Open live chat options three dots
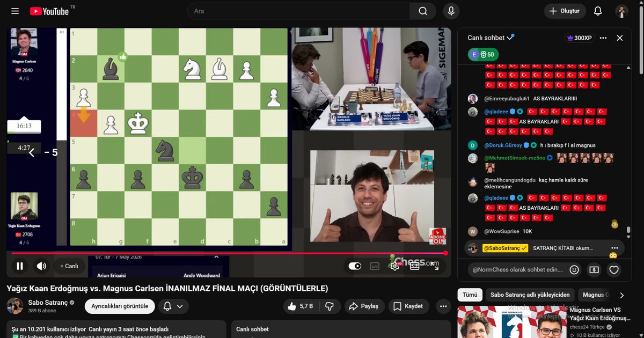The image size is (644, 338). tap(603, 38)
